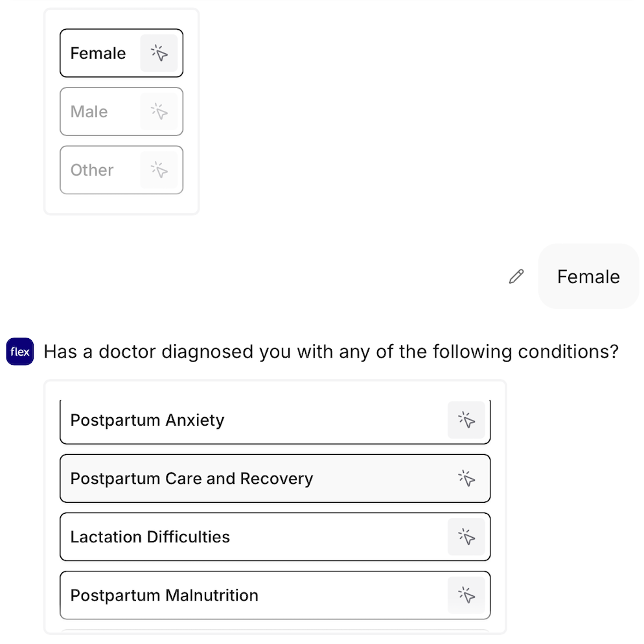Select the Other gender option

click(x=122, y=170)
